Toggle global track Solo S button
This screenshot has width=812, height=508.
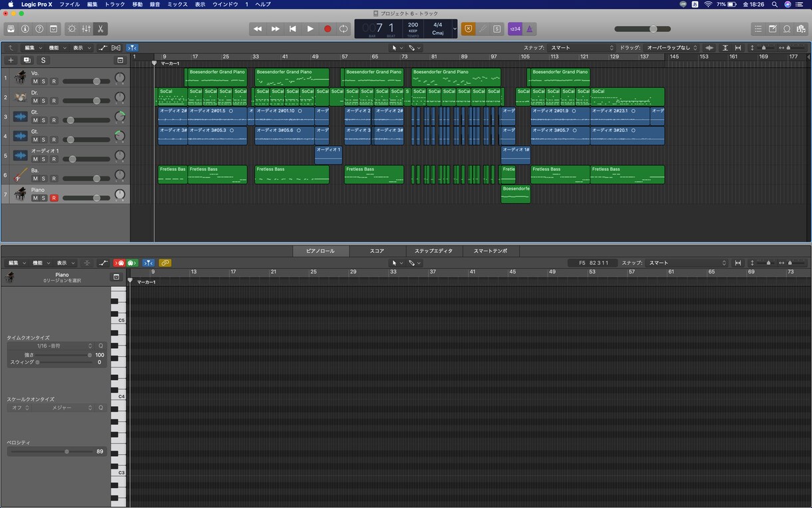click(43, 60)
